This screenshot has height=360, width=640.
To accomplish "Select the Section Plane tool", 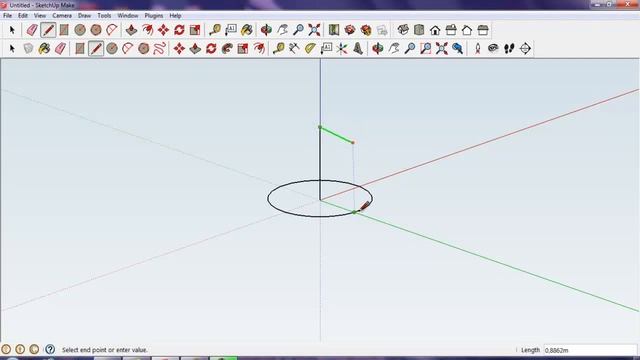I will (525, 49).
